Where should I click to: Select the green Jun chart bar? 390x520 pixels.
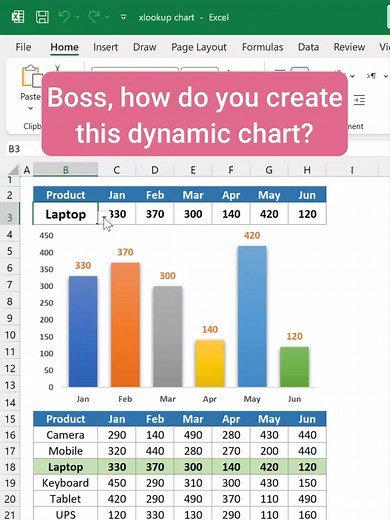coord(294,367)
